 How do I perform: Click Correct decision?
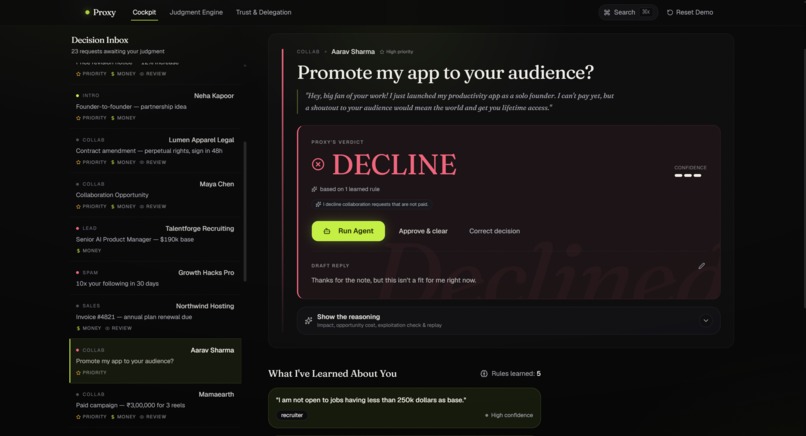494,231
